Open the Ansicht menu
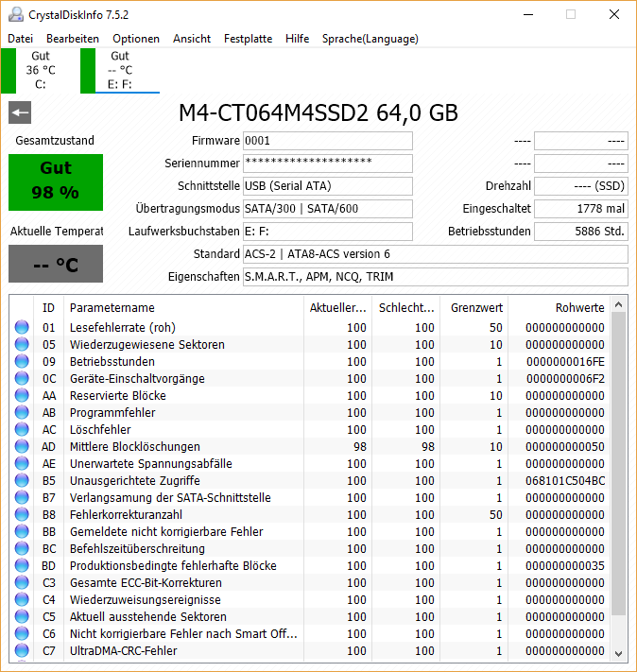Image resolution: width=637 pixels, height=672 pixels. coord(192,39)
